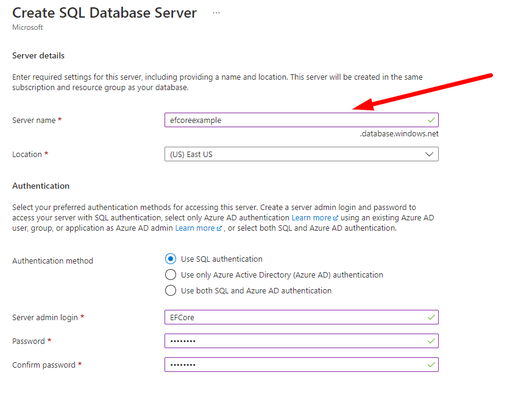Open the first Learn more link about Azure AD authentication
This screenshot has height=420, width=521.
coord(311,217)
